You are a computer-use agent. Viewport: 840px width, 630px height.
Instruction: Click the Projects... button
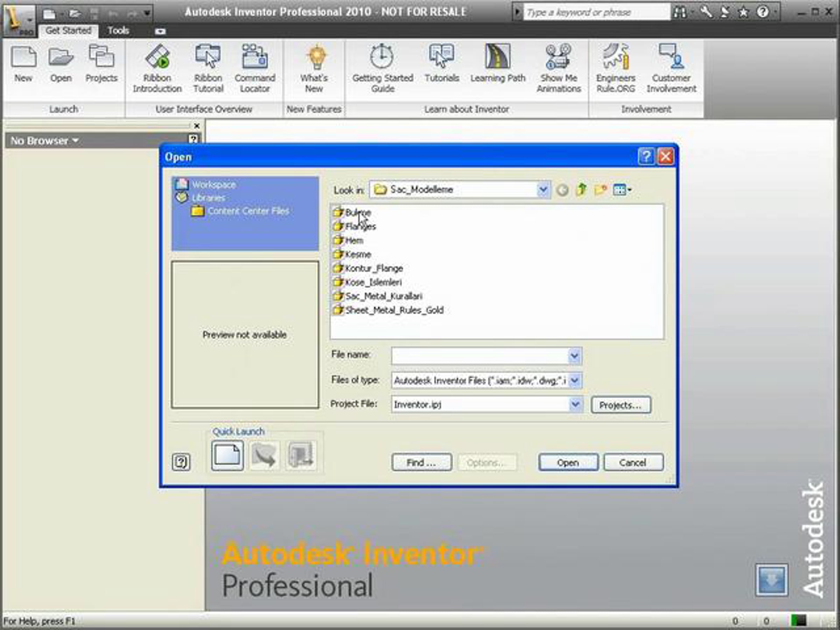coord(621,405)
